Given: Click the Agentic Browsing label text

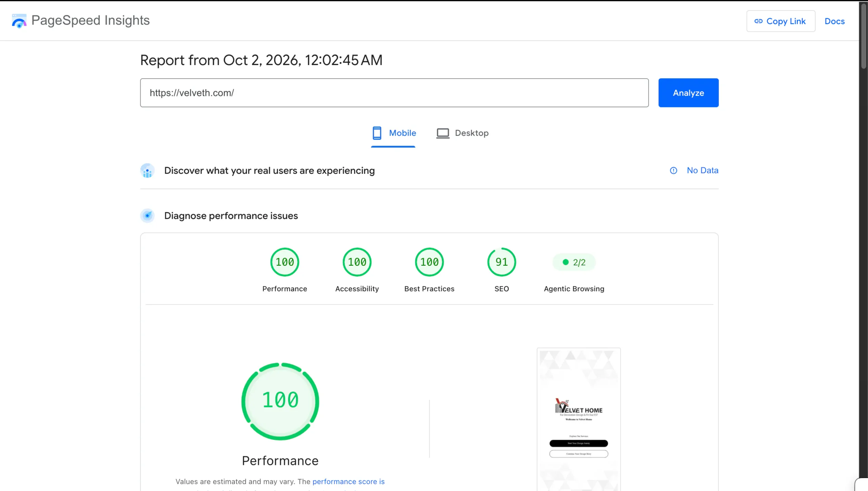Looking at the screenshot, I should (x=574, y=289).
